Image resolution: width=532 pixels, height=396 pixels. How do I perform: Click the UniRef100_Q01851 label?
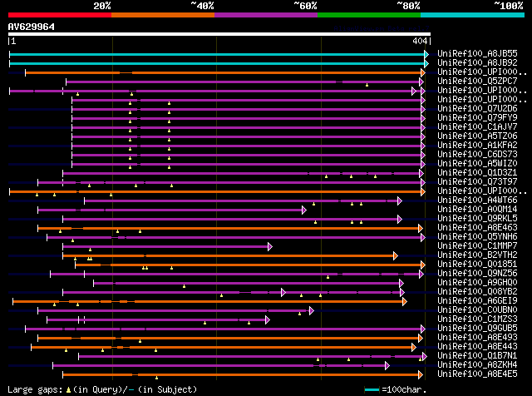(x=477, y=265)
